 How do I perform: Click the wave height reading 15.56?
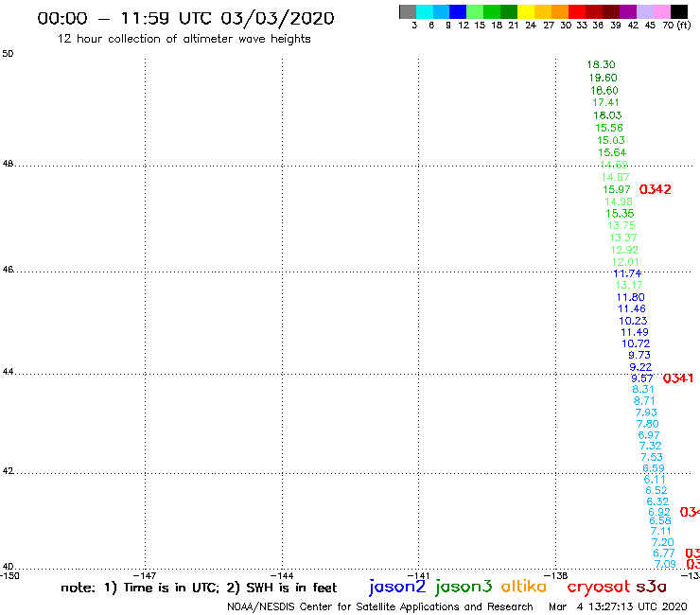[x=609, y=128]
